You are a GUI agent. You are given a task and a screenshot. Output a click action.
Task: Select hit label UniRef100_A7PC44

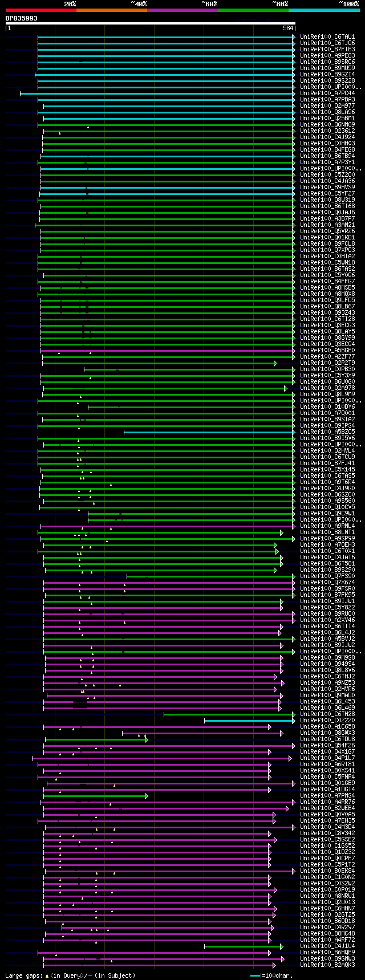(x=327, y=93)
